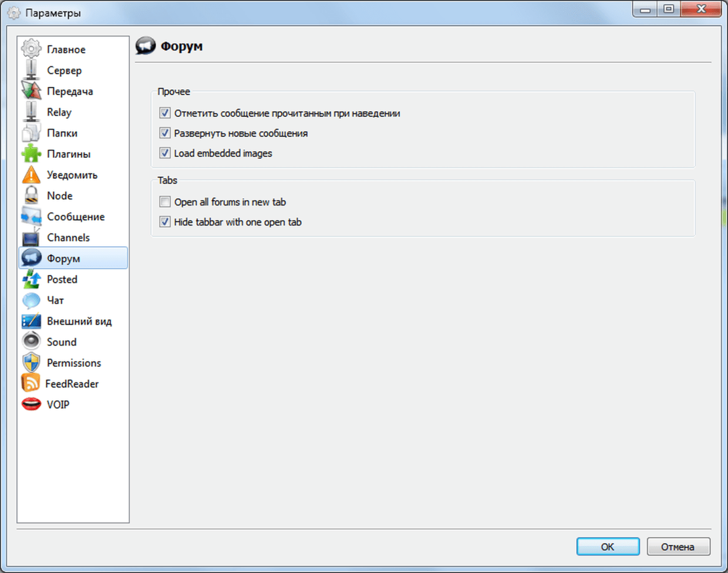Go to the Внешний вид page

[79, 321]
